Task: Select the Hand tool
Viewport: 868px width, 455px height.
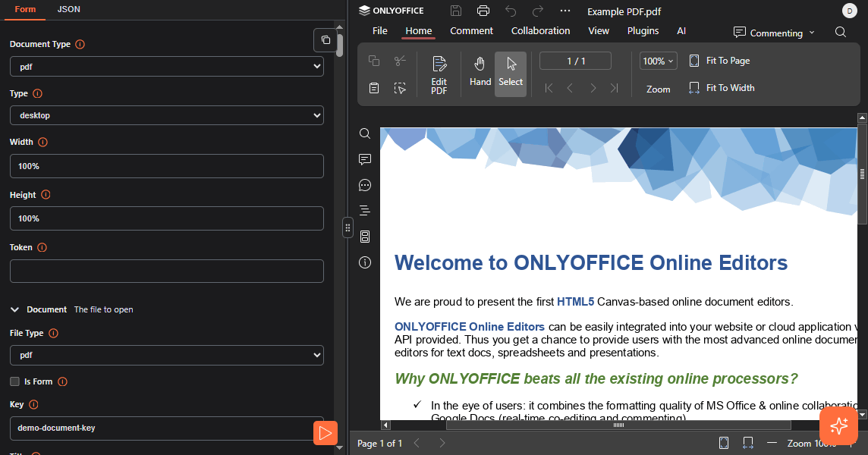Action: tap(480, 74)
